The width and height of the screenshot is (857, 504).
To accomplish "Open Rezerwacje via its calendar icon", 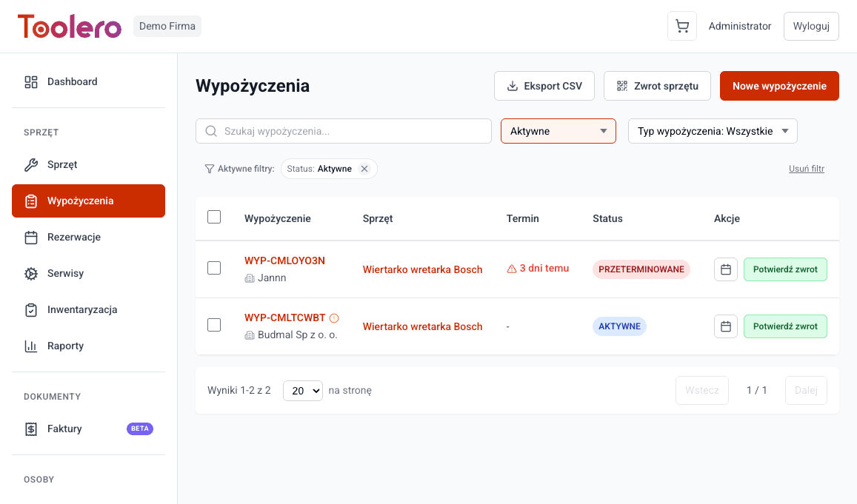I will (x=30, y=237).
